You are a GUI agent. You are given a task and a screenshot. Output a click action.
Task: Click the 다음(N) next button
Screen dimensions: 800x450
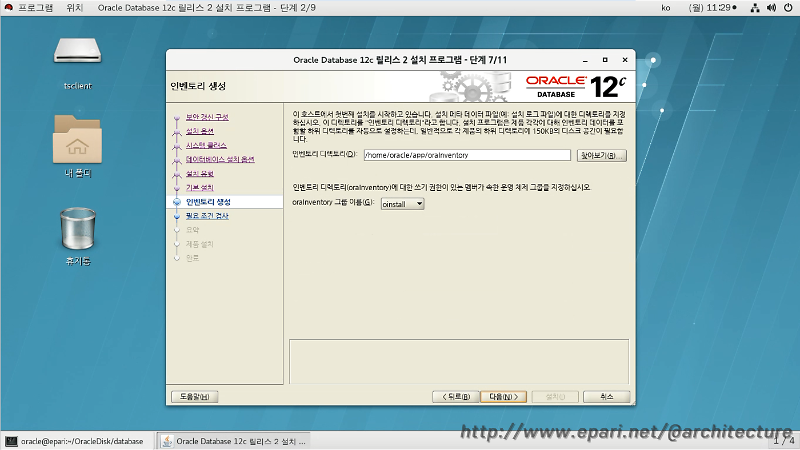504,396
